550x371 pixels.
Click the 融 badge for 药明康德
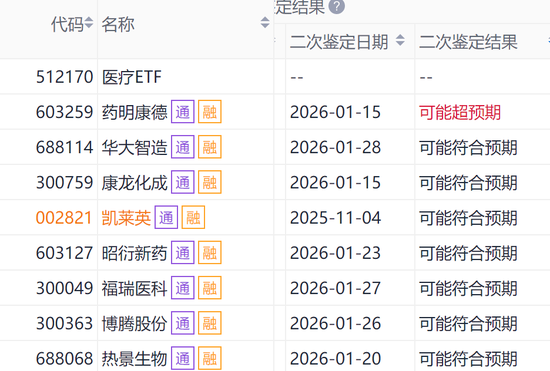210,112
